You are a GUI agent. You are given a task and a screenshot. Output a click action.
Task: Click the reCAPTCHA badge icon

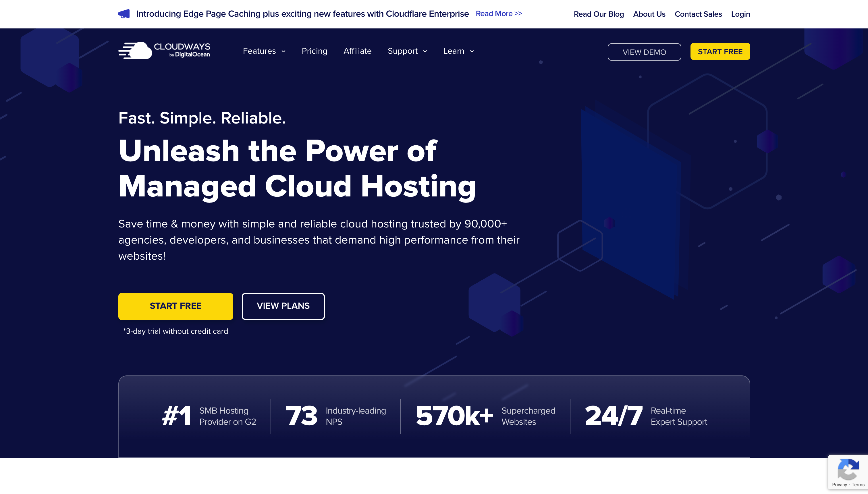848,469
